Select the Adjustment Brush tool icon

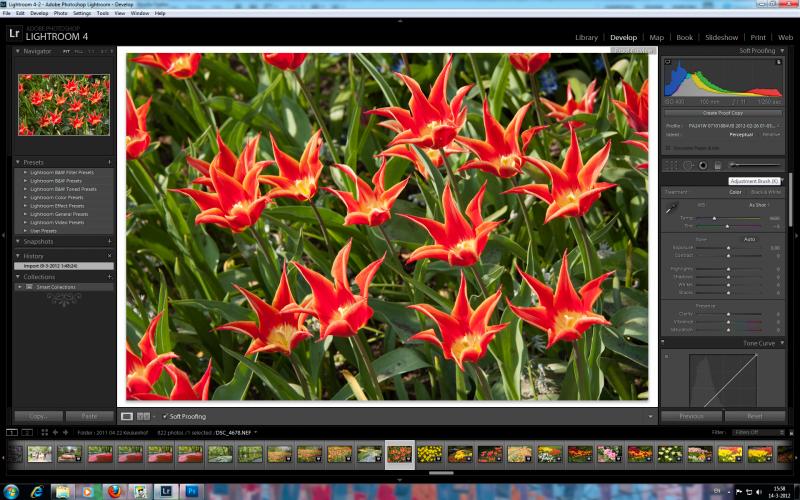click(x=756, y=165)
